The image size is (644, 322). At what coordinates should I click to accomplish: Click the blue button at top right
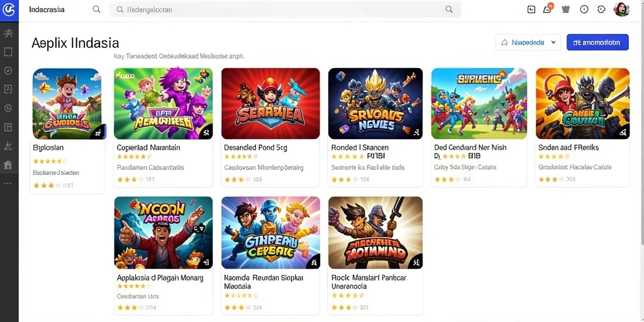[597, 42]
